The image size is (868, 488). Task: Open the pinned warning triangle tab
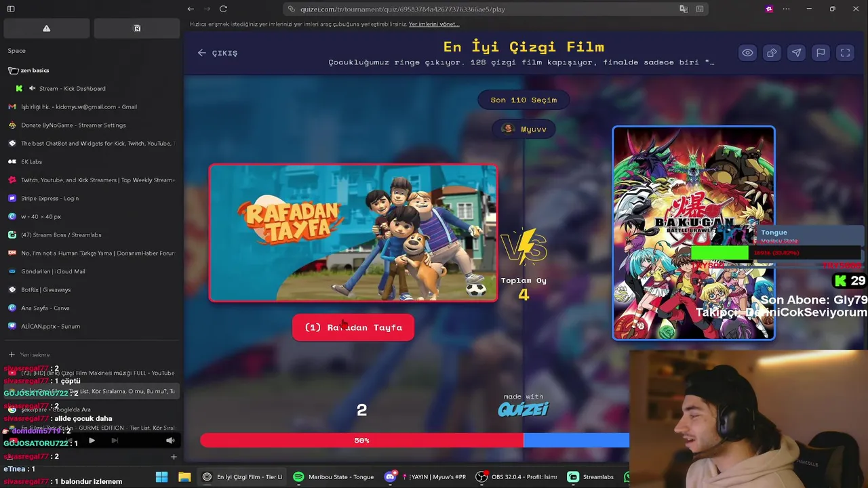46,28
